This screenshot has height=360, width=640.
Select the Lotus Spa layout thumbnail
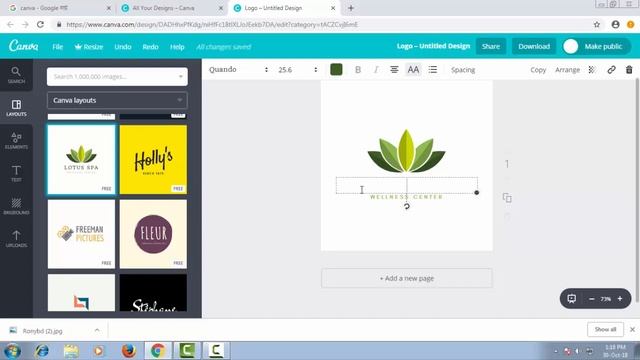click(81, 160)
